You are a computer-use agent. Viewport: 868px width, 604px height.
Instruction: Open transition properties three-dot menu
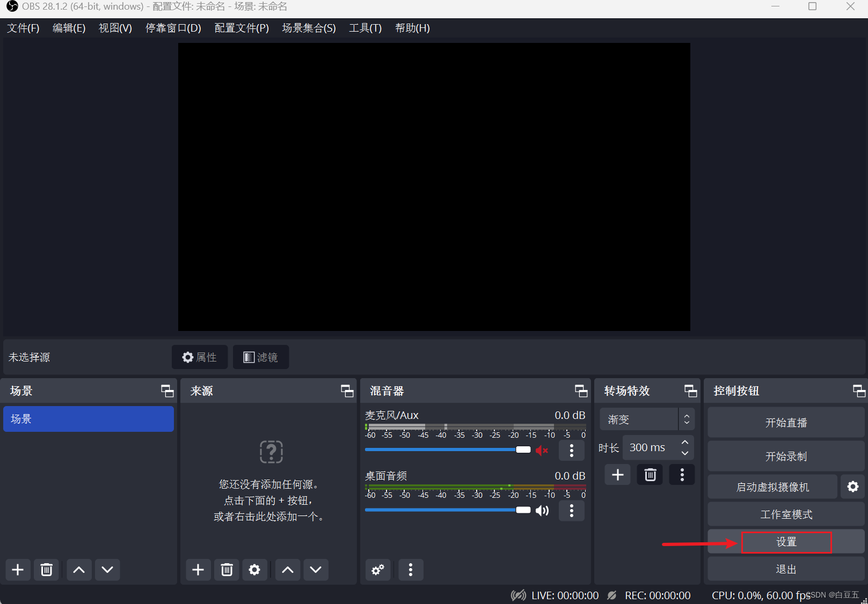682,475
